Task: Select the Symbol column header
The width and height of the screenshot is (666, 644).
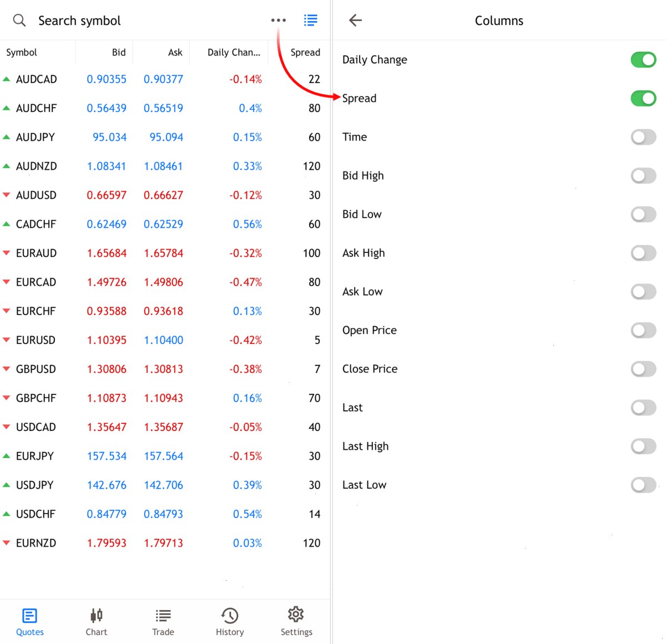Action: click(22, 52)
